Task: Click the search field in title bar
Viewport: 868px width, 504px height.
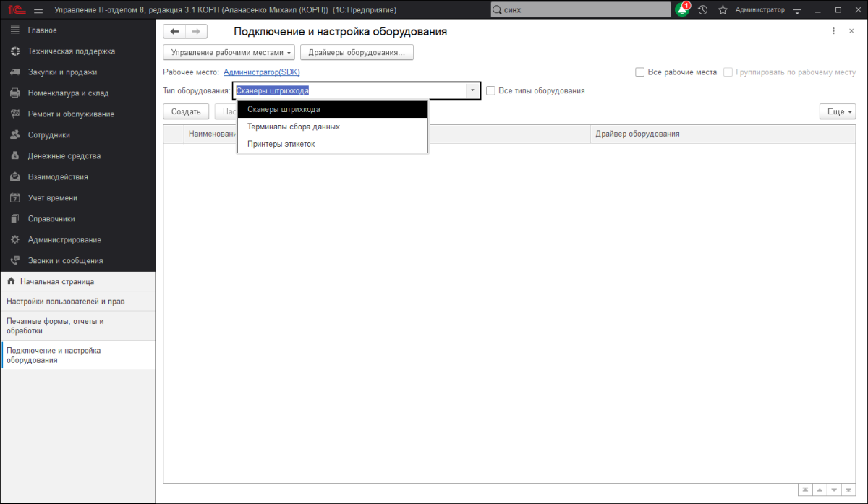Action: click(579, 10)
